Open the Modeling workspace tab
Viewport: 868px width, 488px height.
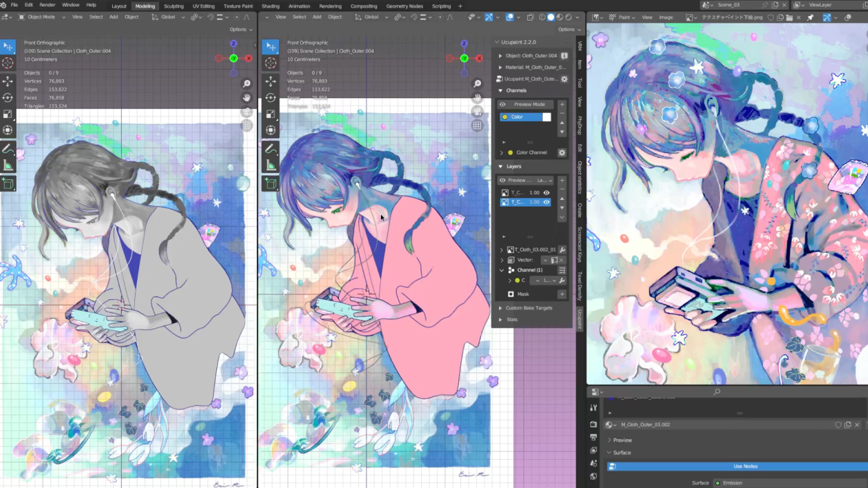point(145,6)
